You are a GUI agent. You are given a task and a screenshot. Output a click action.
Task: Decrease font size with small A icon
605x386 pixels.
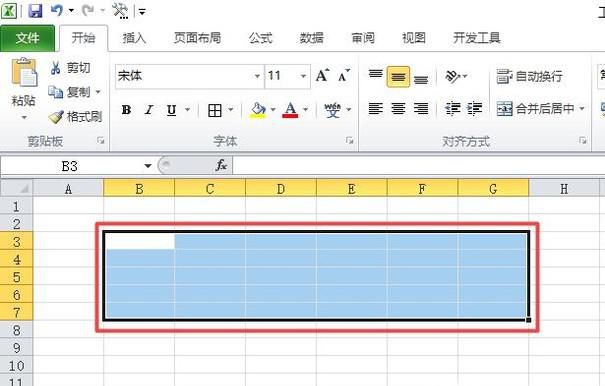pyautogui.click(x=343, y=75)
